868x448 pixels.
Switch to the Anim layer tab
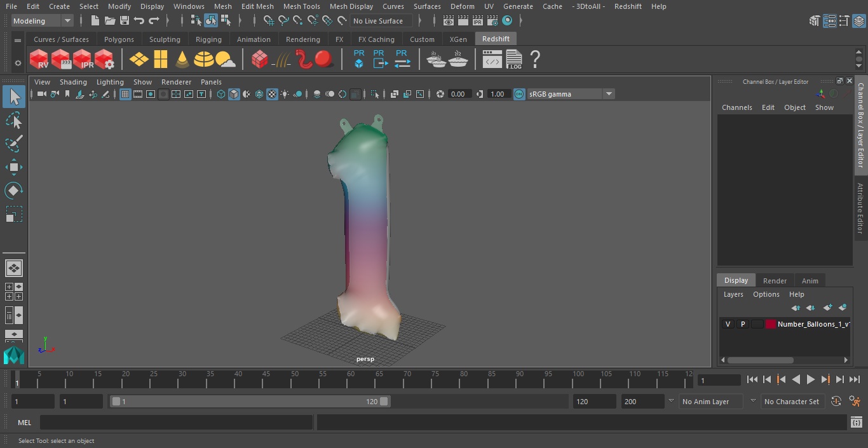coord(810,281)
